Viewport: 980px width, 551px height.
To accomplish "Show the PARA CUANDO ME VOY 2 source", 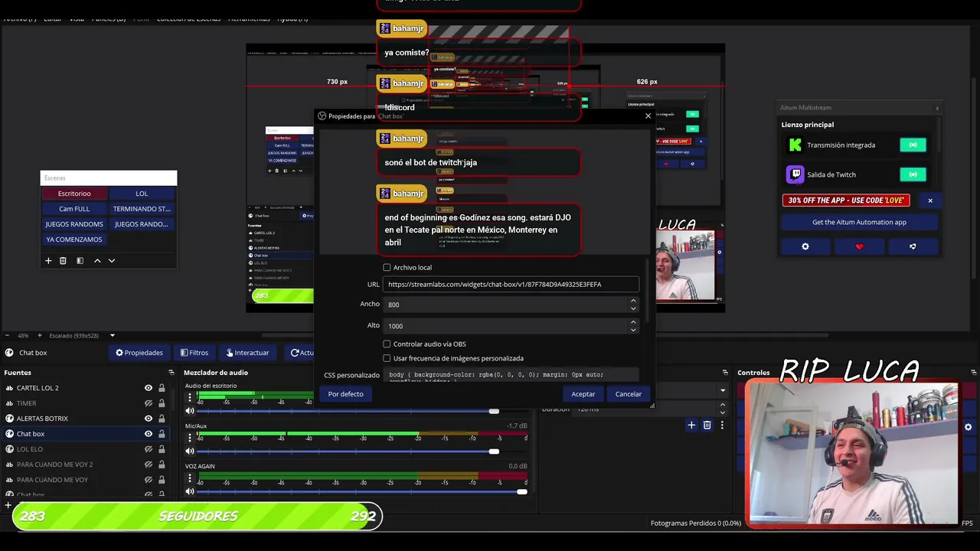I will click(149, 465).
